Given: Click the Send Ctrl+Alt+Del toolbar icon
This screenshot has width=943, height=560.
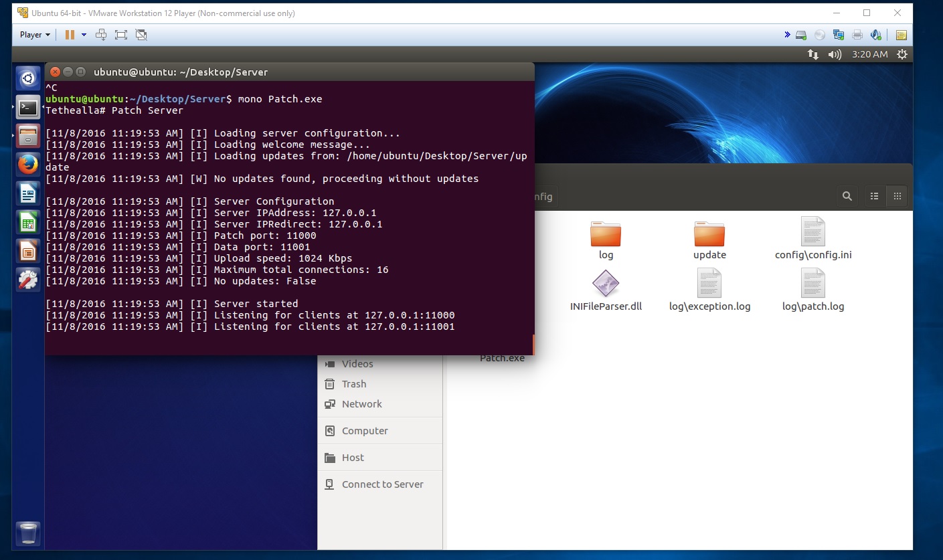Looking at the screenshot, I should 101,35.
